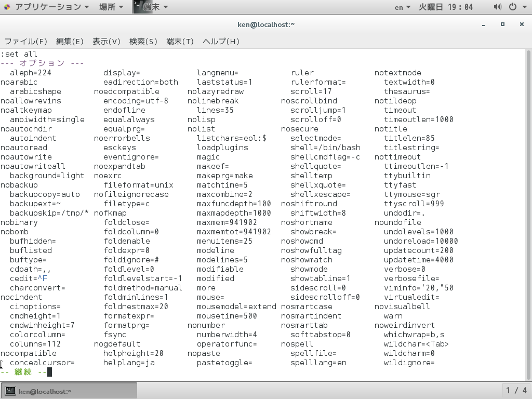Click the 'cedit=^F' option text
The height and width of the screenshot is (399, 532).
[x=29, y=278]
